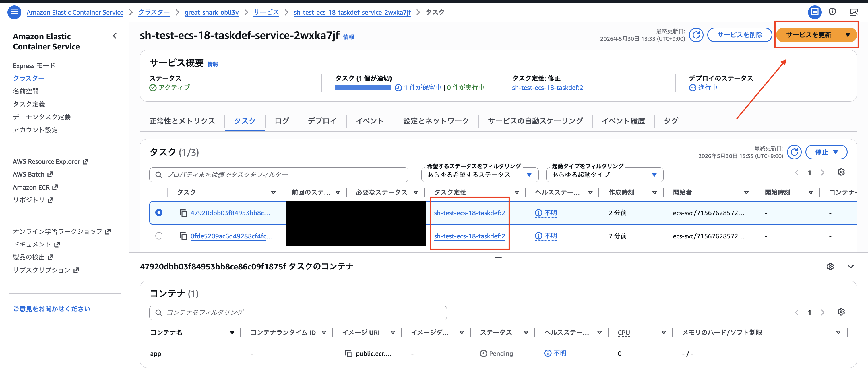Open task definition link in 0fde5209 row

(x=469, y=236)
